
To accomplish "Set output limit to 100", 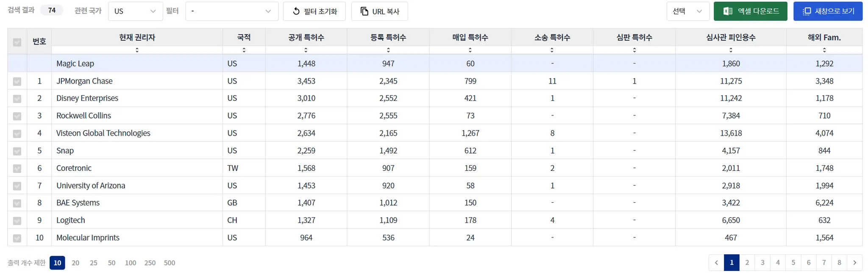I will pos(131,263).
